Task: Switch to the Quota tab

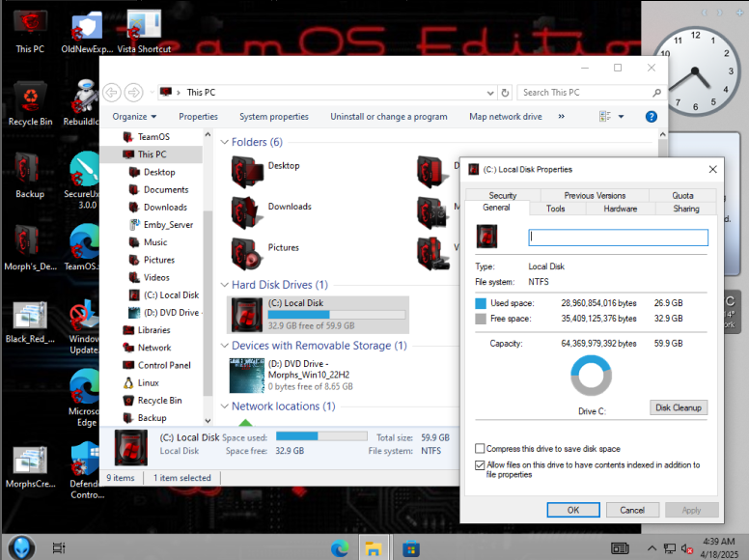Action: pos(682,195)
